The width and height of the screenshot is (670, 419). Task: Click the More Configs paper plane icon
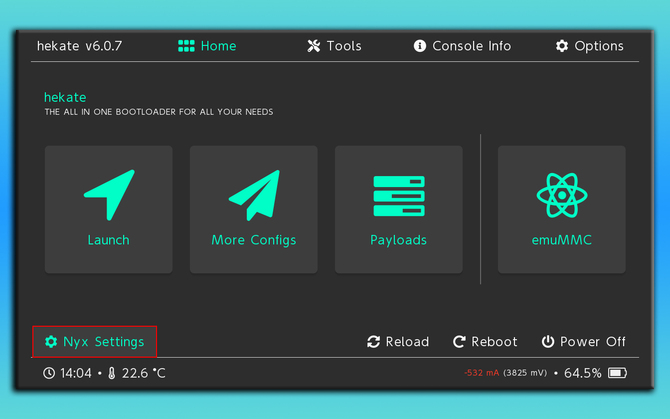[x=255, y=195]
